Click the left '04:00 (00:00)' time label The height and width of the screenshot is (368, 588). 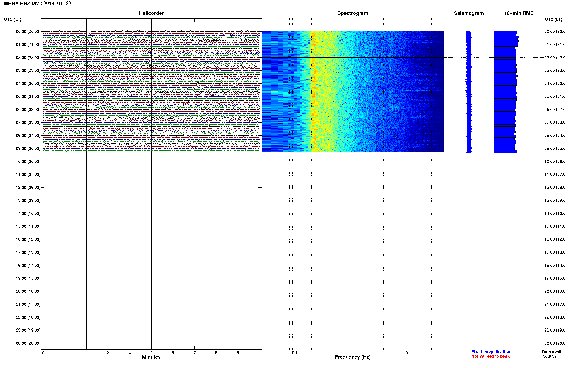pyautogui.click(x=28, y=83)
